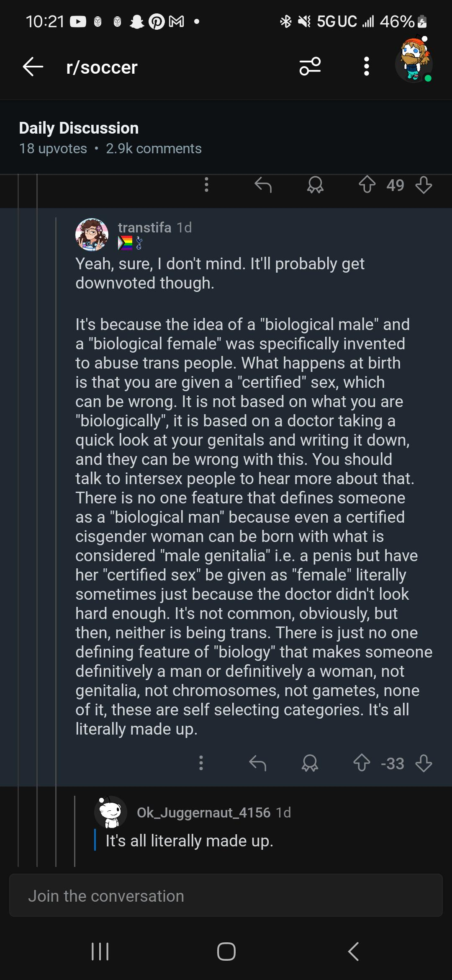This screenshot has width=452, height=980.
Task: Upvote the comment scored 49
Action: point(367,185)
